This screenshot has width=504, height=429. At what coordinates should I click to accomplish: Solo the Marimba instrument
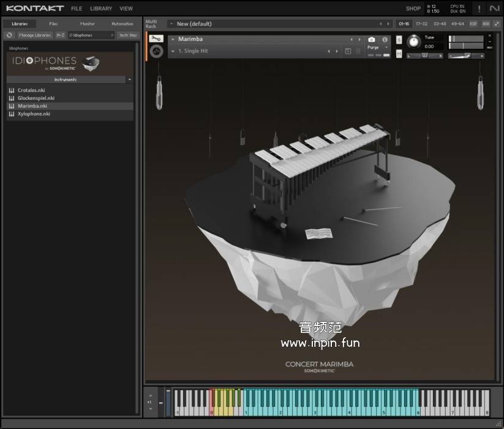tap(399, 40)
